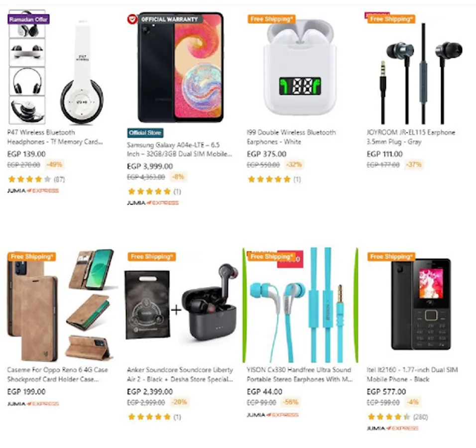The width and height of the screenshot is (476, 448).
Task: Click star rating of P47 Wireless Headphones
Action: (x=29, y=179)
